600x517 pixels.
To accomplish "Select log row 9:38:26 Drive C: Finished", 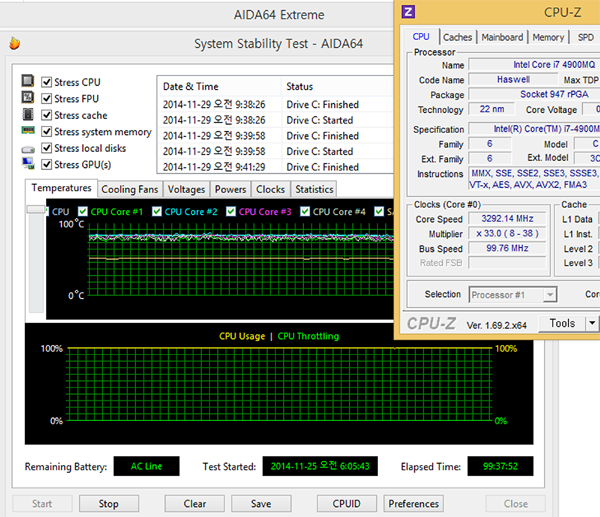I will (276, 104).
